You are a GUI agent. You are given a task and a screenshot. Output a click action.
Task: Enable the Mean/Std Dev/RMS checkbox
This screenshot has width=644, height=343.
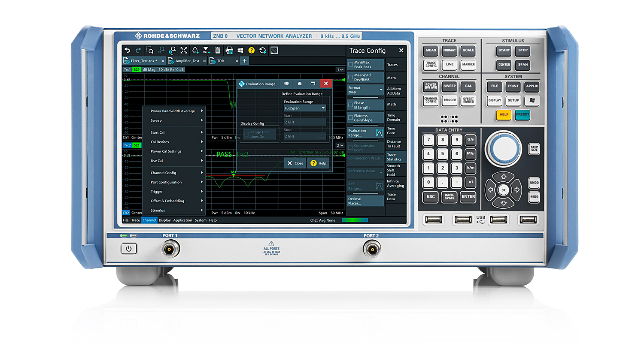click(351, 77)
